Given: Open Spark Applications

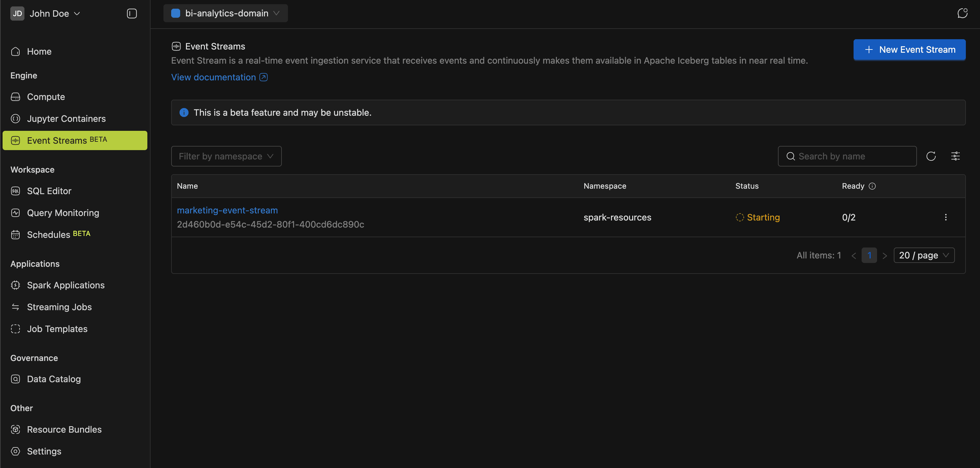Looking at the screenshot, I should (x=66, y=285).
